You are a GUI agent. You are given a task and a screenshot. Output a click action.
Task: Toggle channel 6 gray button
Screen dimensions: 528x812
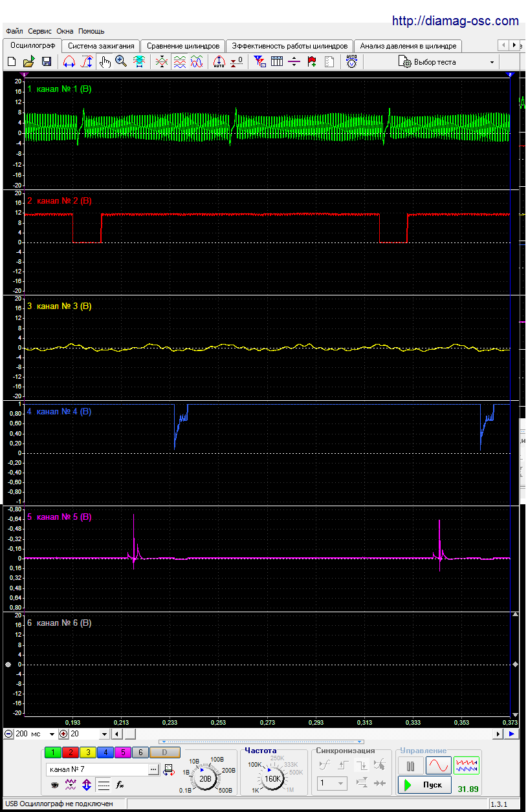coord(140,753)
